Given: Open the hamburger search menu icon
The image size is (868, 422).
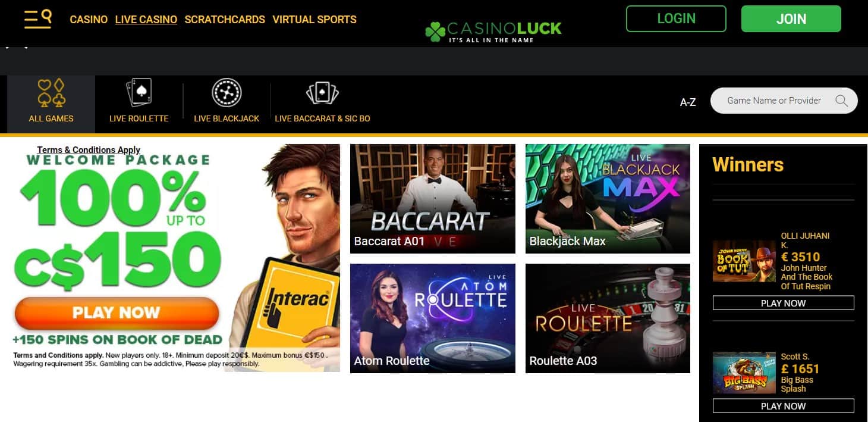Looking at the screenshot, I should click(37, 19).
